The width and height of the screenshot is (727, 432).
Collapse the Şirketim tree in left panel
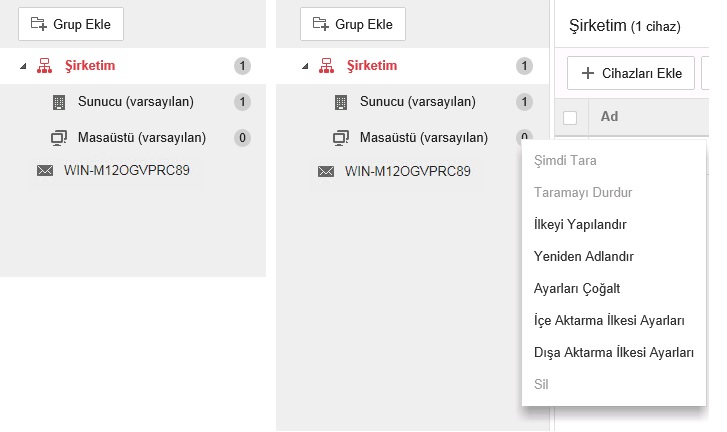tap(22, 67)
